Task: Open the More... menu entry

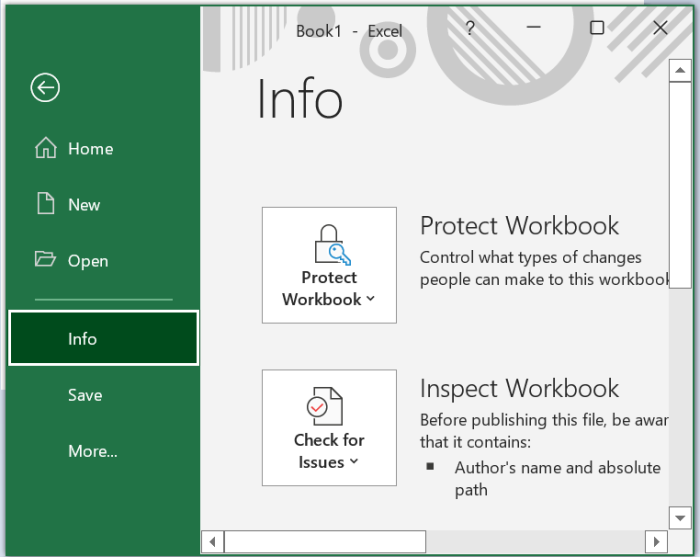Action: click(104, 451)
